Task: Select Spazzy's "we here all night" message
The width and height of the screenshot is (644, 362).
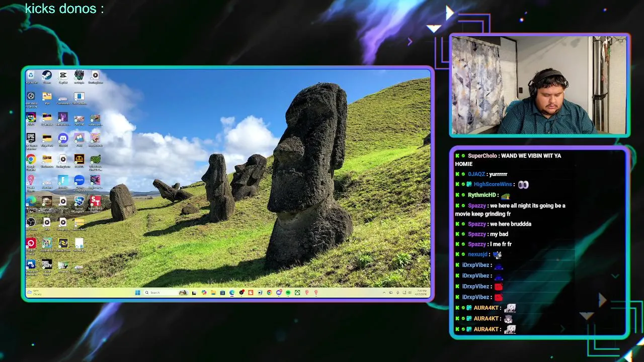Action: click(510, 210)
